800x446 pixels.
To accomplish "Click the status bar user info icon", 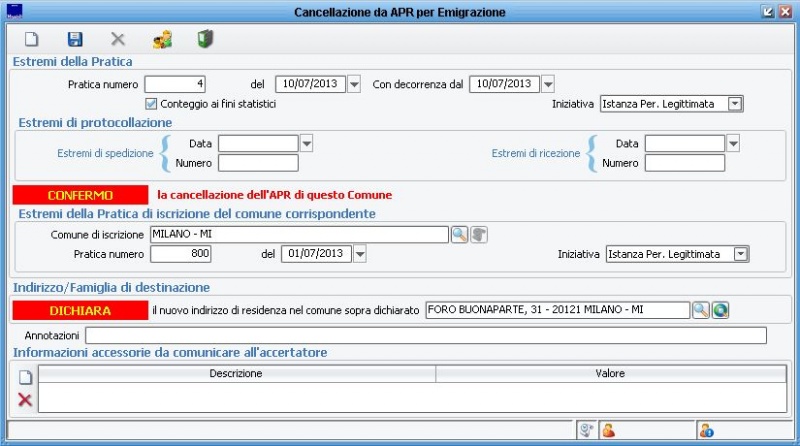I will (x=707, y=431).
